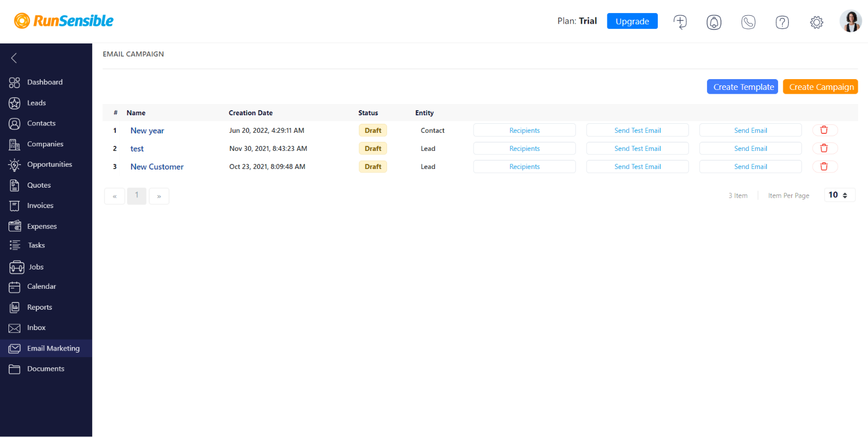
Task: Click the date Nov 30, 2021, 8:43:23 AM
Action: coord(268,149)
